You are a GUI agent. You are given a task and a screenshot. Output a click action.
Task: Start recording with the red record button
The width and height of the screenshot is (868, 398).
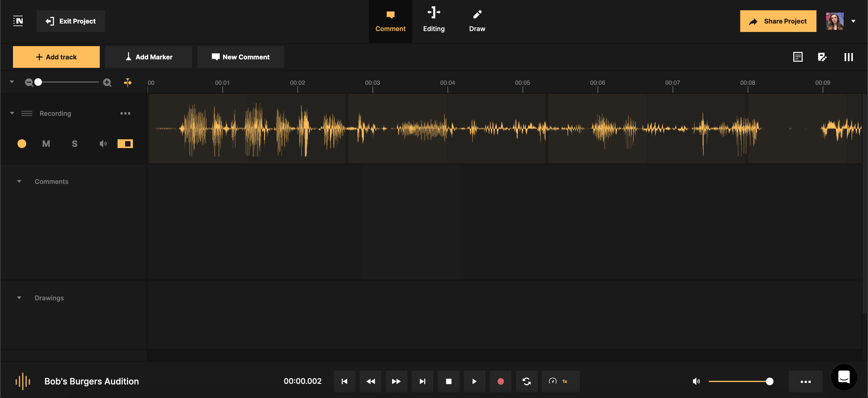[x=500, y=381]
